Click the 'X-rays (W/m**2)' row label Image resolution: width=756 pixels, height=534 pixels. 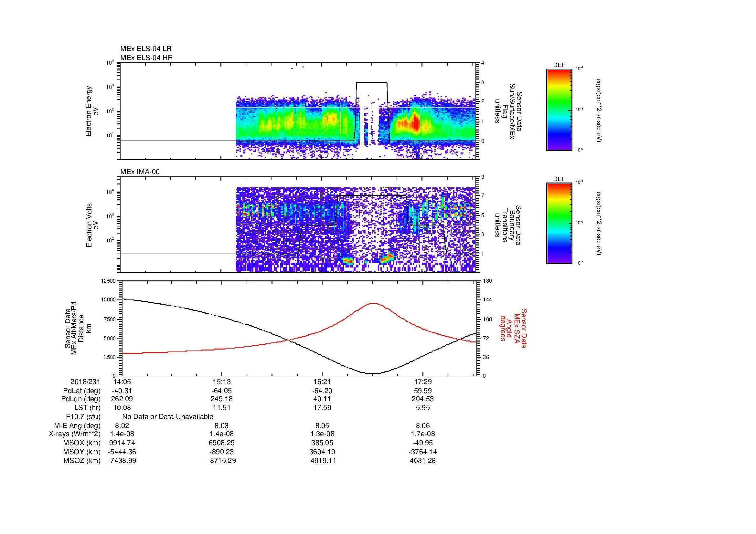coord(75,434)
